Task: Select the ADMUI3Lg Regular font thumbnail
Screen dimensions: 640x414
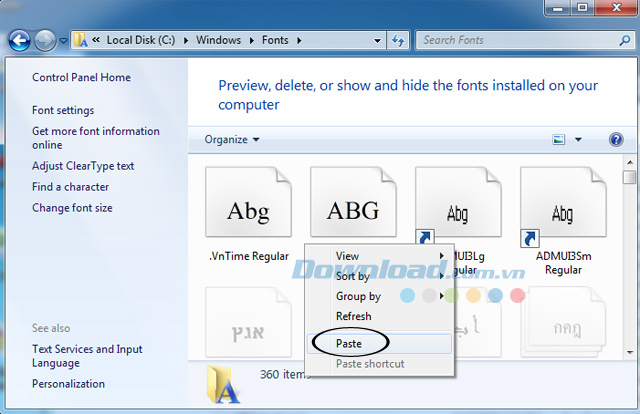Action: coord(458,202)
